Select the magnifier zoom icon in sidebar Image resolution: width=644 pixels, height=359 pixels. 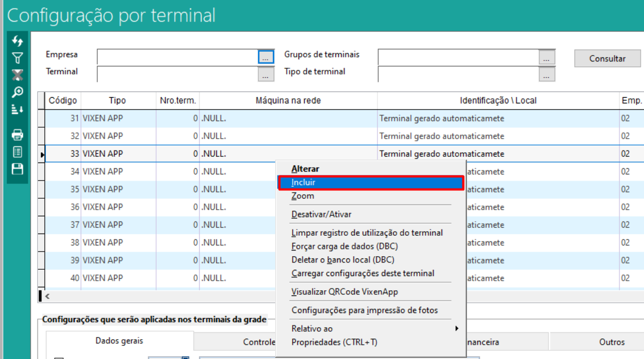(x=18, y=92)
